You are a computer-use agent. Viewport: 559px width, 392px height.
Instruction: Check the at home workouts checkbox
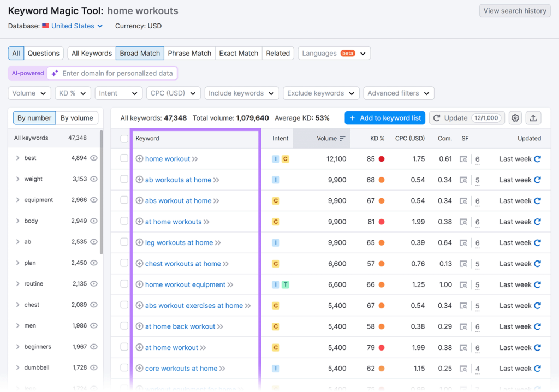(x=124, y=221)
